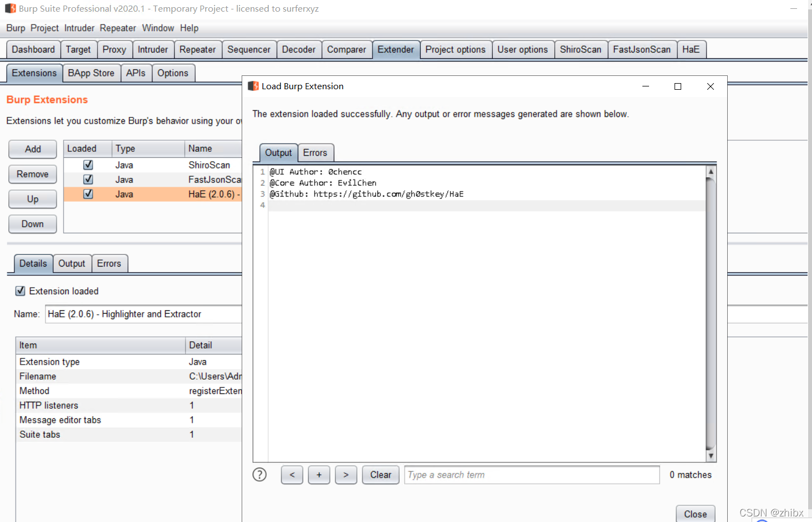
Task: Open the FastJsonScan tab
Action: (x=642, y=49)
